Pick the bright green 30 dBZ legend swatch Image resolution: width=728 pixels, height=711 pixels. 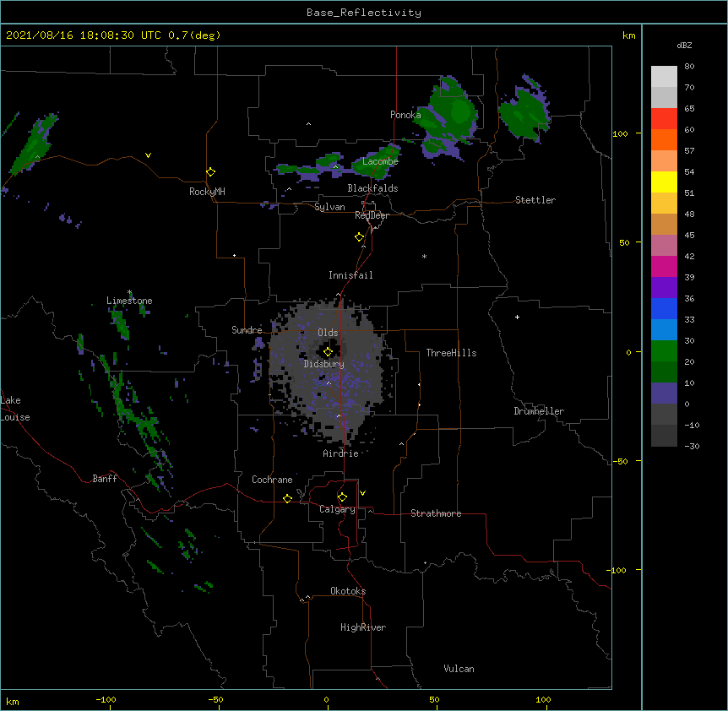[x=664, y=351]
